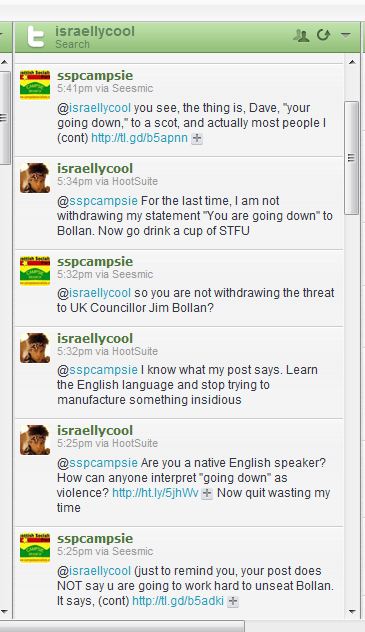Click @israellycool mention in Jim Bollan tweet
This screenshot has height=632, width=365.
click(94, 293)
